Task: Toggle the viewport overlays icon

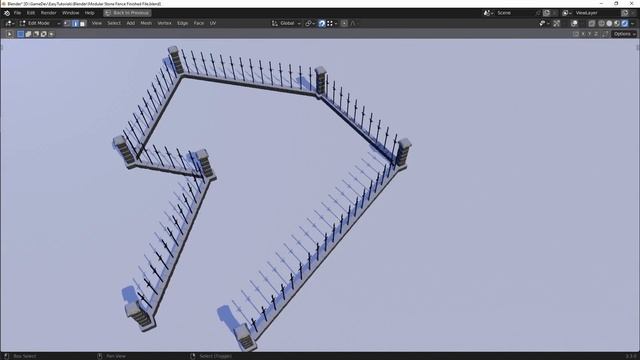Action: (x=575, y=23)
